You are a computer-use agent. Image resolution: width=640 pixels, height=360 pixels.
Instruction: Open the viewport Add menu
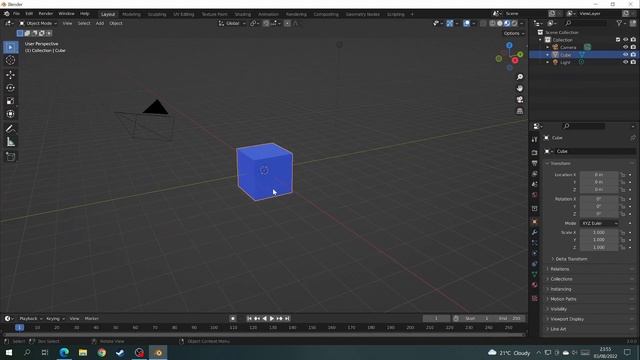[100, 23]
